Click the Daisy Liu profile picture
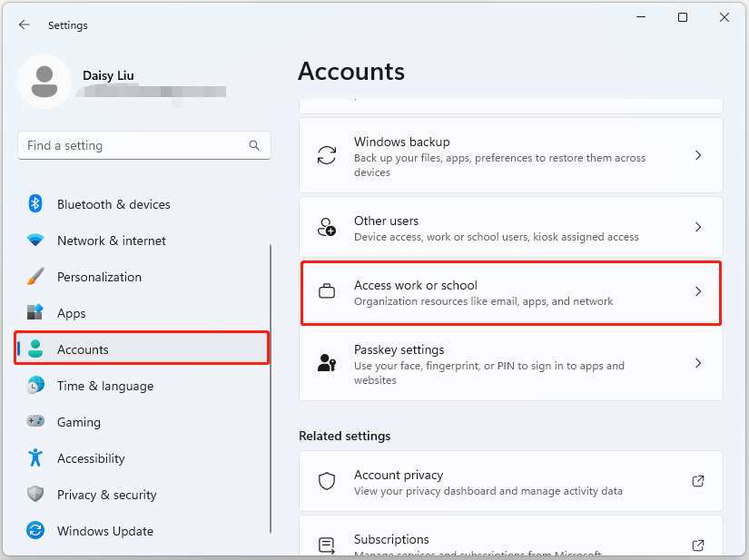Image resolution: width=749 pixels, height=560 pixels. click(44, 81)
